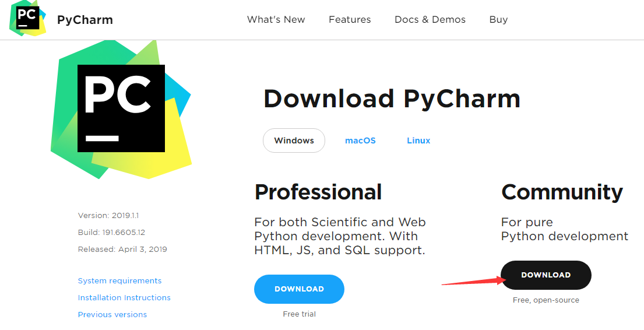Open the System requirements link
This screenshot has width=644, height=330.
coord(119,280)
